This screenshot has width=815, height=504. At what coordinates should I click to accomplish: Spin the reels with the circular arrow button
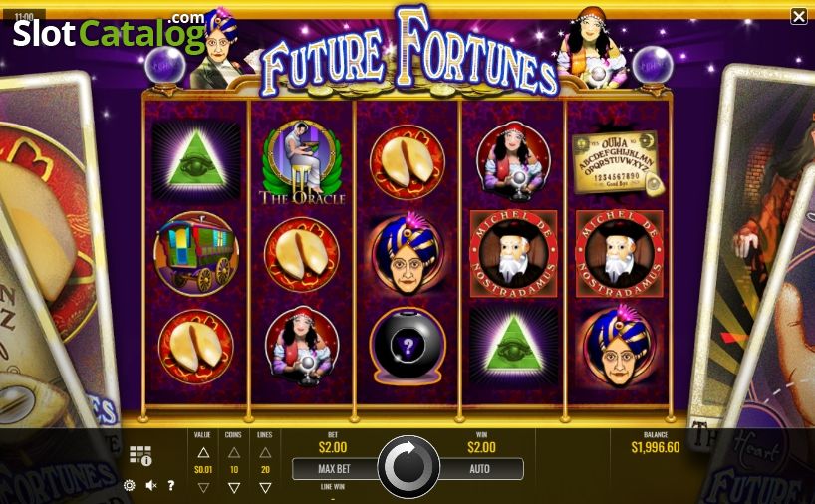point(408,467)
